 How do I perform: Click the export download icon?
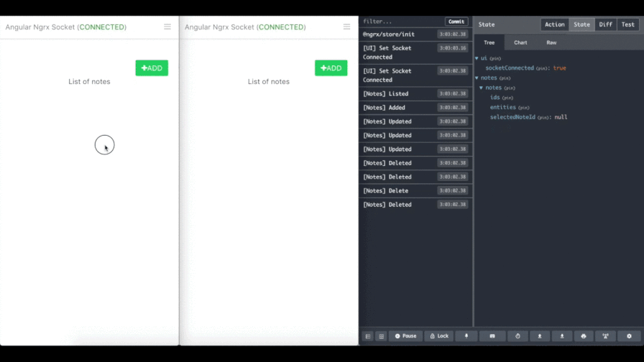pyautogui.click(x=562, y=336)
